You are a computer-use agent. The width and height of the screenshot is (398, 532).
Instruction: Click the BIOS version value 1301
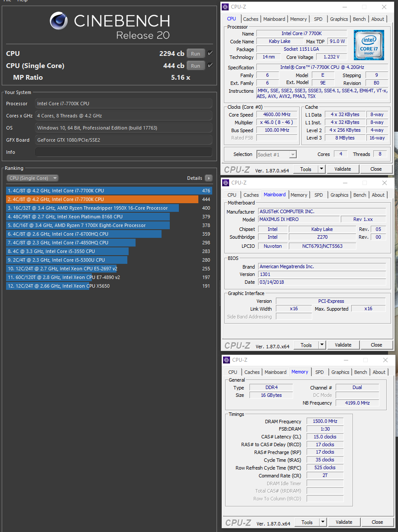[322, 274]
